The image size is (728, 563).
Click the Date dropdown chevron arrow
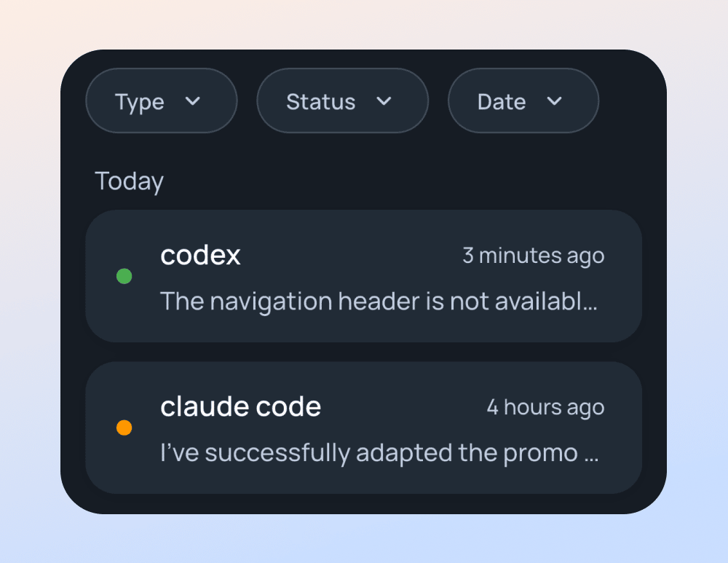[x=555, y=102]
